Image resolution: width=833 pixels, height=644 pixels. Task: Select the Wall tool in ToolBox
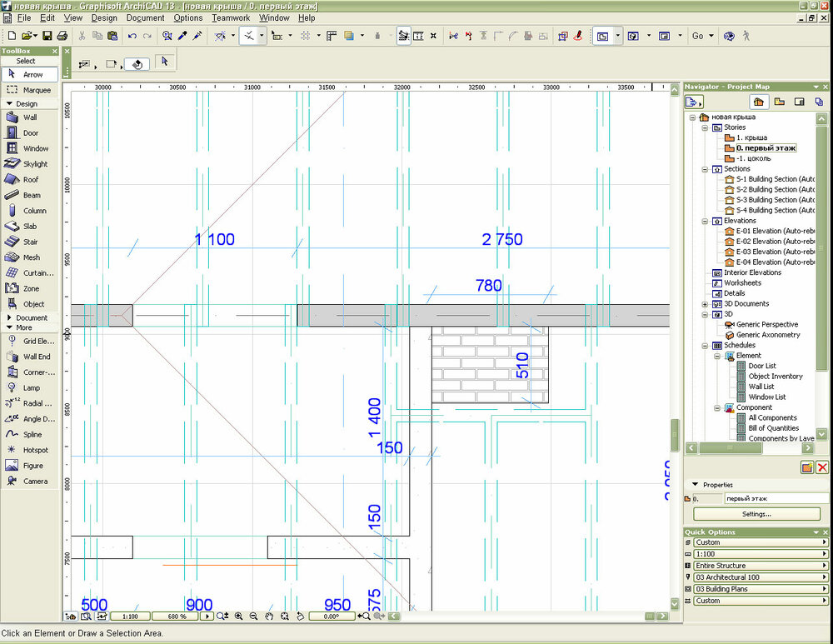click(x=30, y=117)
